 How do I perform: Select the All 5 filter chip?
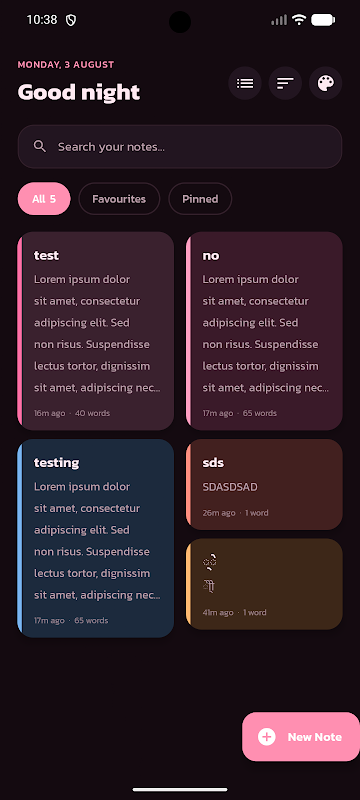[x=44, y=198]
